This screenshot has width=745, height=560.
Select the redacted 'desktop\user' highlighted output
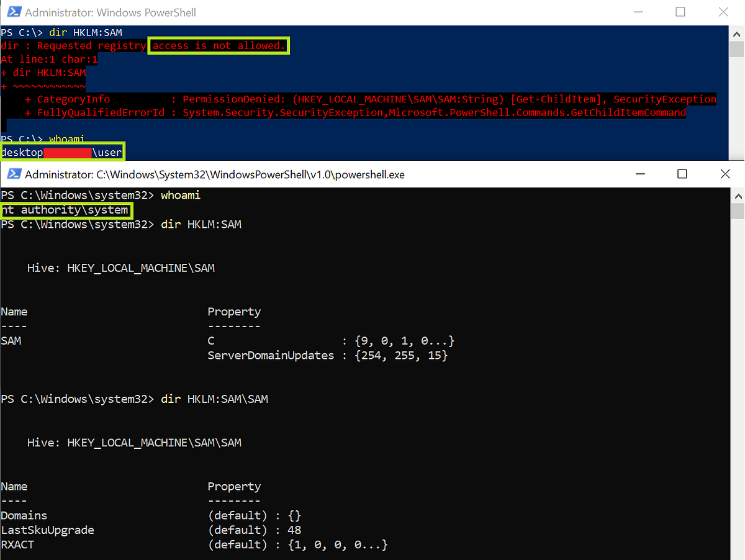(62, 151)
